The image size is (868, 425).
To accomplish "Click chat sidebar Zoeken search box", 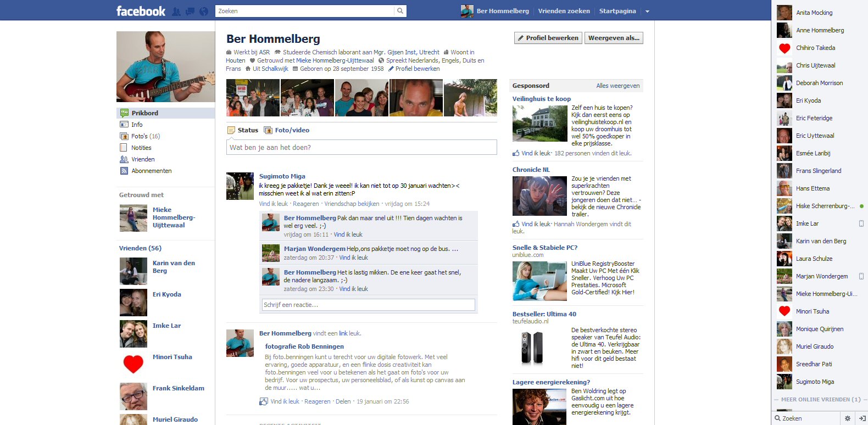I will (x=806, y=418).
